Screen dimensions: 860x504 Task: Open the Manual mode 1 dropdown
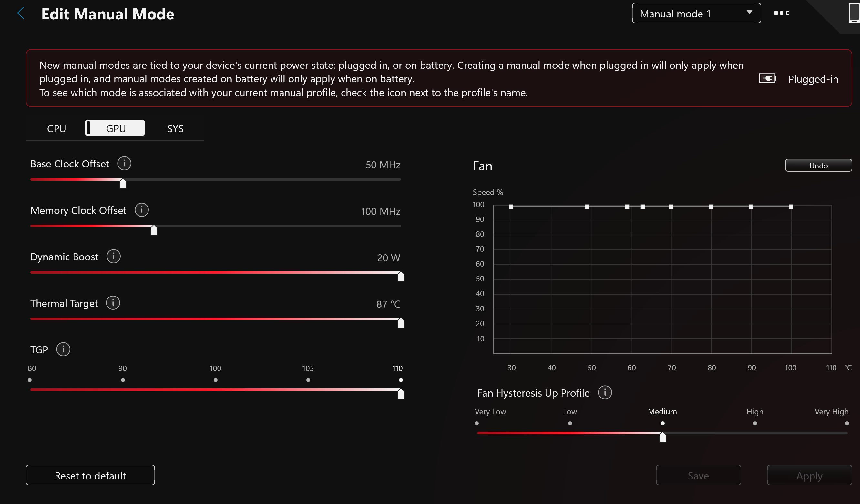(x=696, y=13)
